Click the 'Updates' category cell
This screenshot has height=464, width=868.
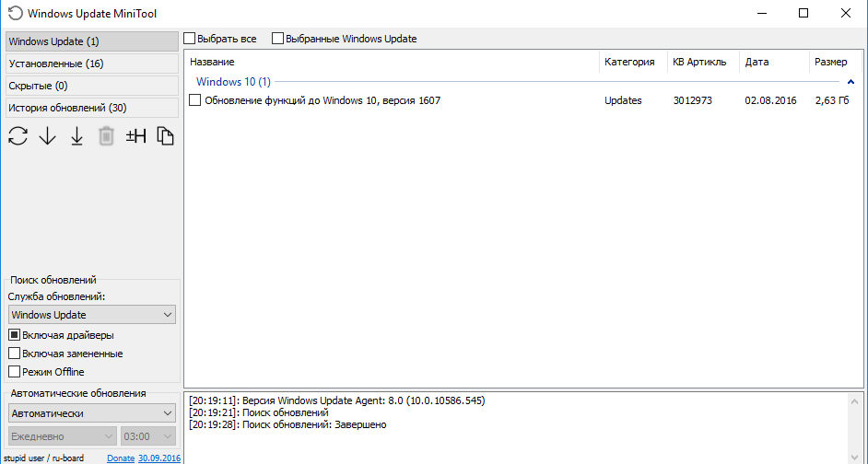pos(623,100)
